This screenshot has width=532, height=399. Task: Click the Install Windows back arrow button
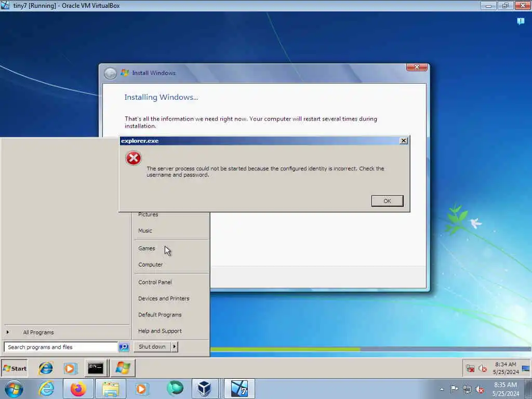[x=110, y=73]
